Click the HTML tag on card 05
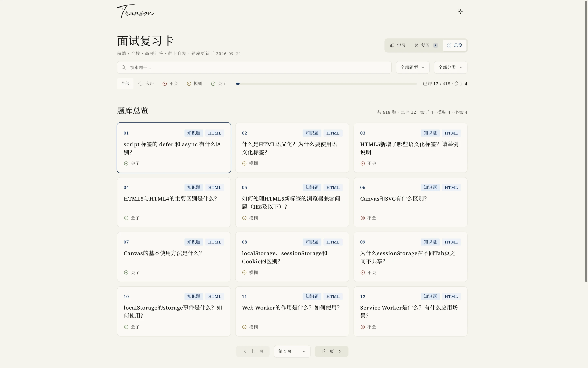This screenshot has width=588, height=368. coord(333,187)
